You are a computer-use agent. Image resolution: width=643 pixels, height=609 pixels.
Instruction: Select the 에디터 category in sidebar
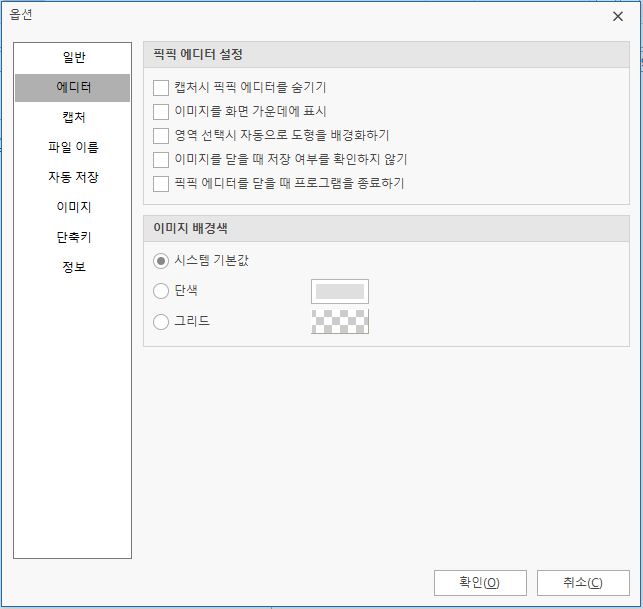point(73,87)
